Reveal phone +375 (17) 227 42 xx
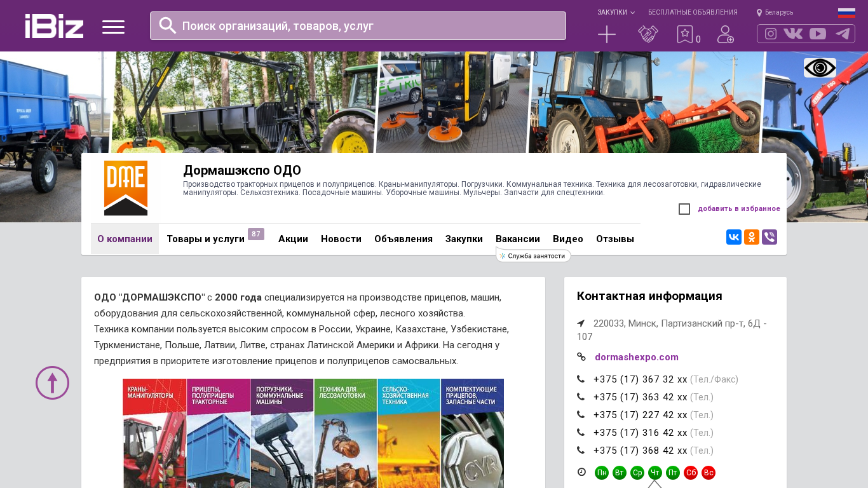This screenshot has width=868, height=488. pos(641,415)
